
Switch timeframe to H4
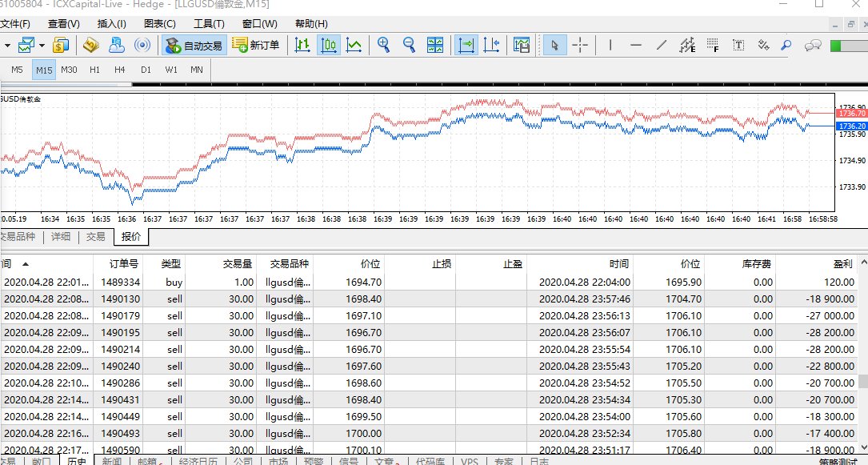(120, 70)
